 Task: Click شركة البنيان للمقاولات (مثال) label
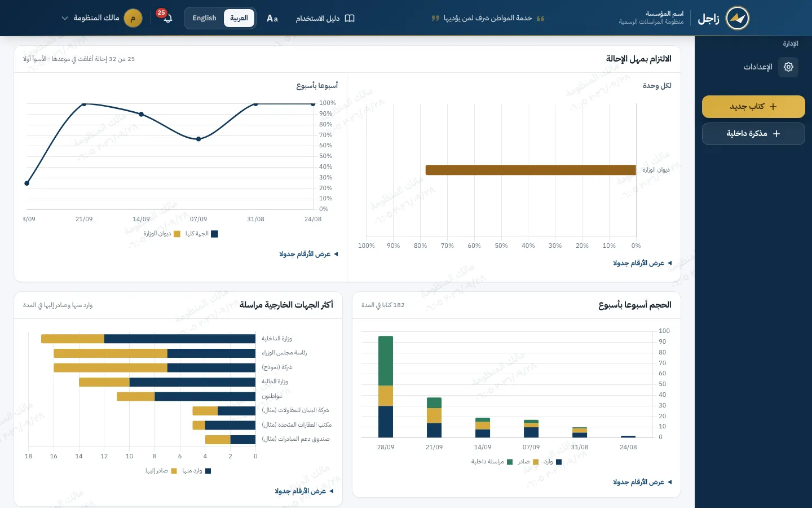click(x=295, y=410)
